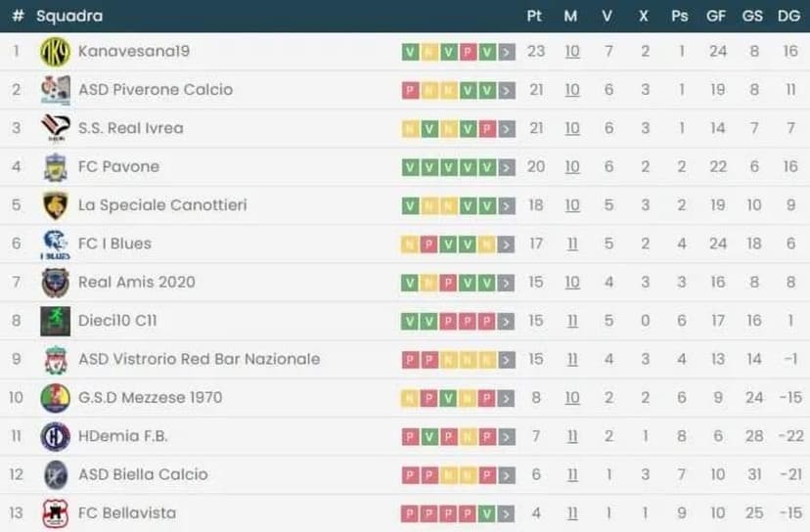
Task: Click the HDemia F.B. round logo
Action: pos(55,436)
